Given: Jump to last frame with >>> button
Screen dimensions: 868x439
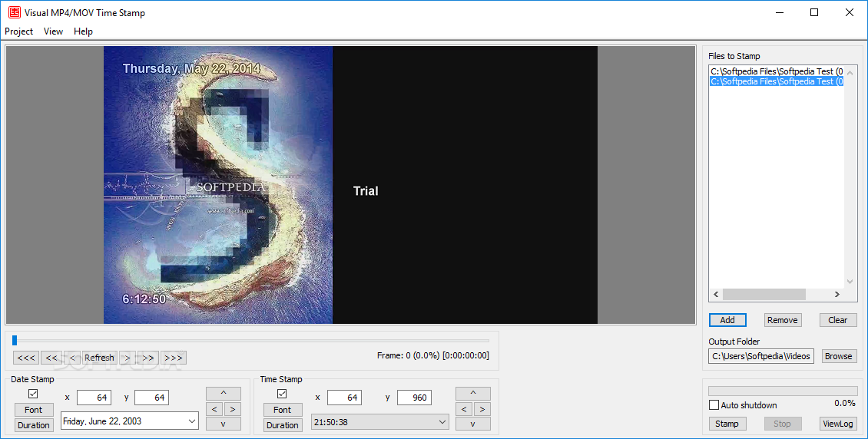Looking at the screenshot, I should (x=174, y=358).
